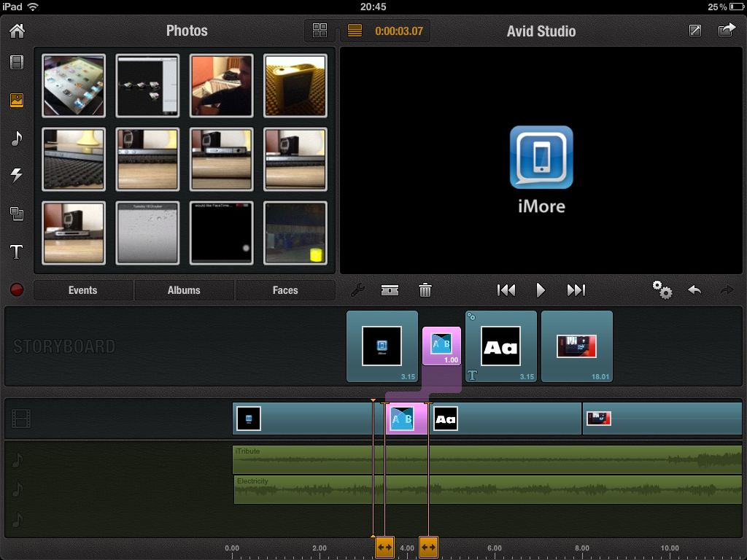747x560 pixels.
Task: Switch to the Albums tab
Action: coord(184,290)
